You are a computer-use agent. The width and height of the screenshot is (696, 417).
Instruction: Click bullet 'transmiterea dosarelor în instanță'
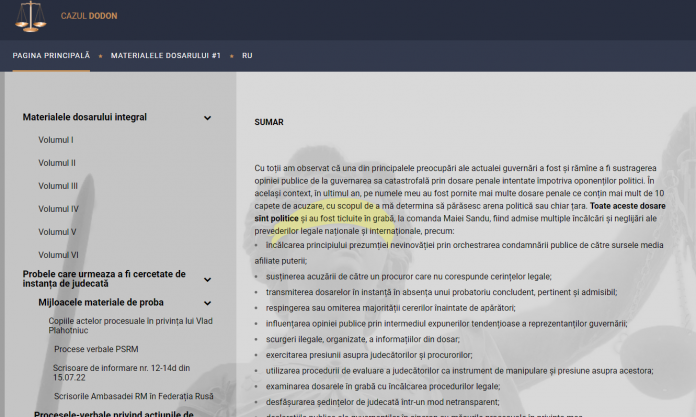pyautogui.click(x=441, y=292)
